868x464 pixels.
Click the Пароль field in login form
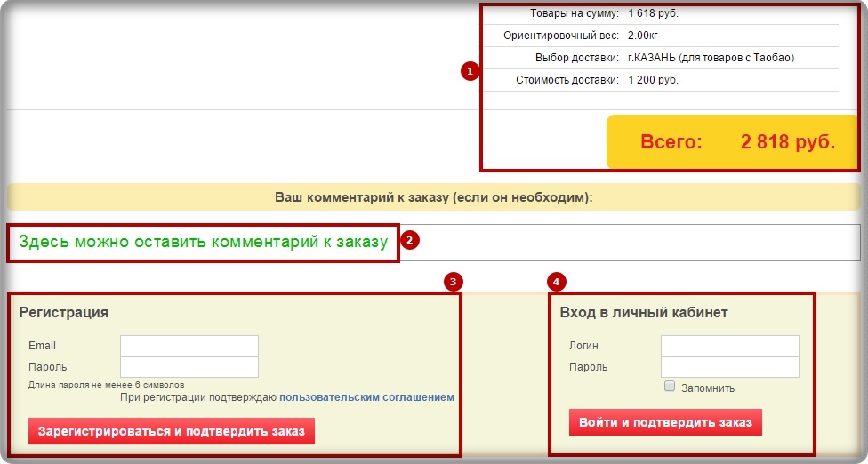click(729, 367)
